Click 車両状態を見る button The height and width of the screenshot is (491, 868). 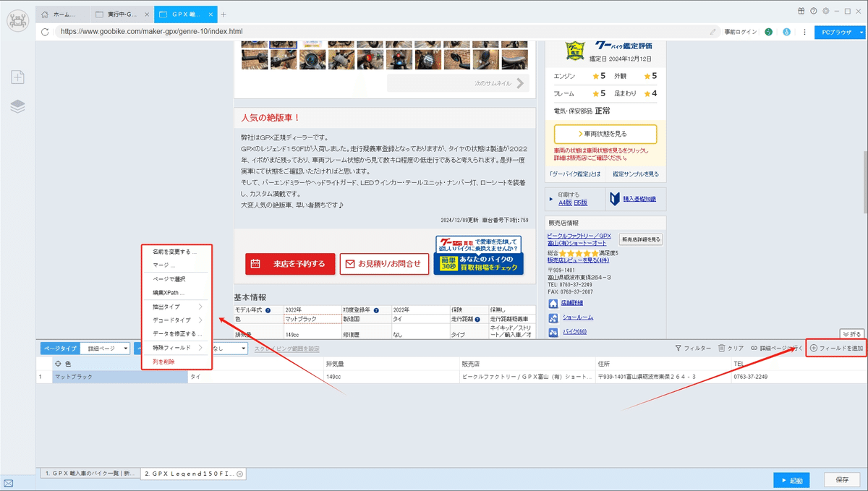click(605, 134)
